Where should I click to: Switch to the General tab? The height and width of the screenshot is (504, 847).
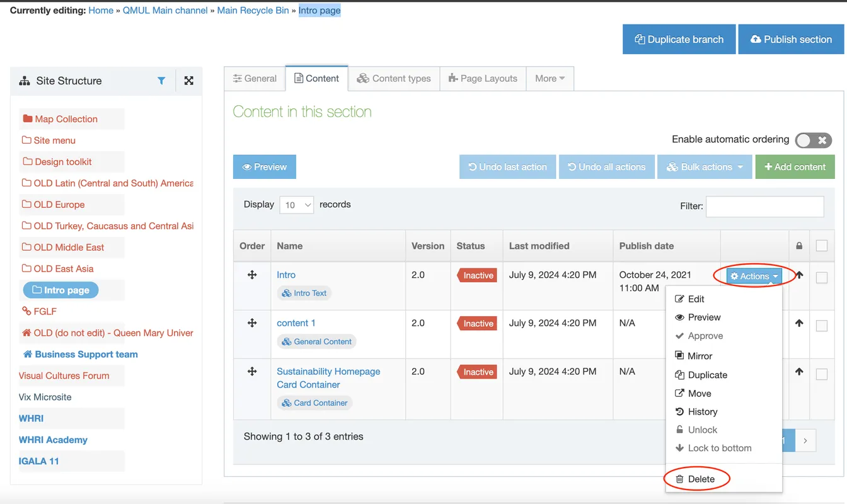255,79
